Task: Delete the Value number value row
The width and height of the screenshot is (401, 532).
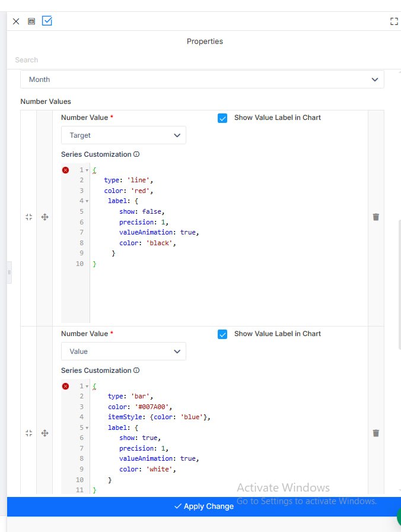Action: click(x=376, y=433)
